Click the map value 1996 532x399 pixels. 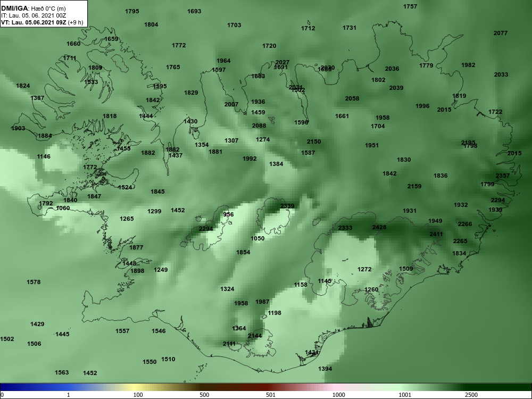[x=422, y=106]
